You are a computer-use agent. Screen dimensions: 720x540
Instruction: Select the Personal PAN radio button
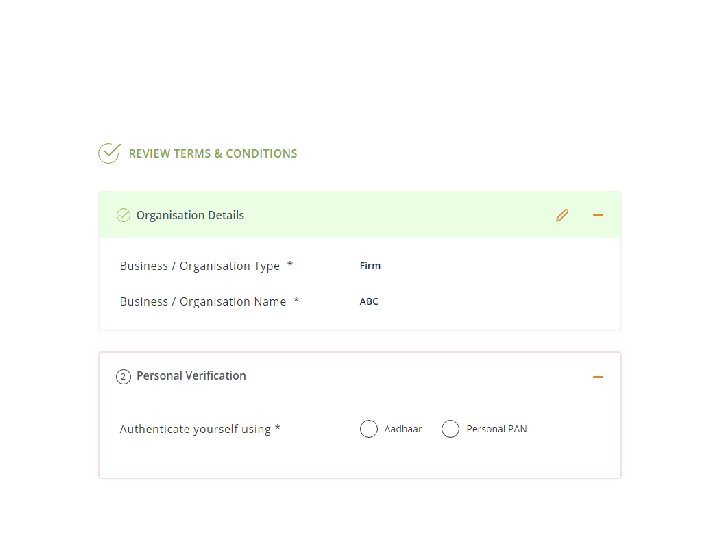tap(451, 429)
